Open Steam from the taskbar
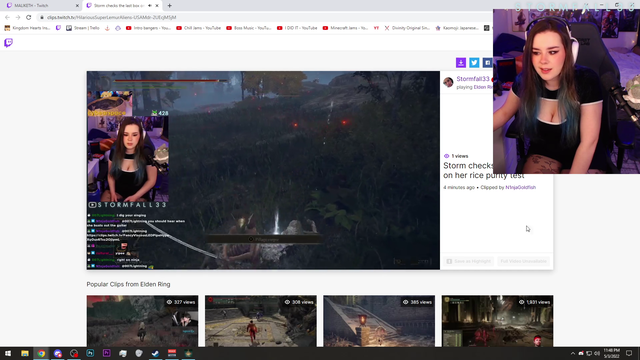This screenshot has width=640, height=360. [156, 353]
